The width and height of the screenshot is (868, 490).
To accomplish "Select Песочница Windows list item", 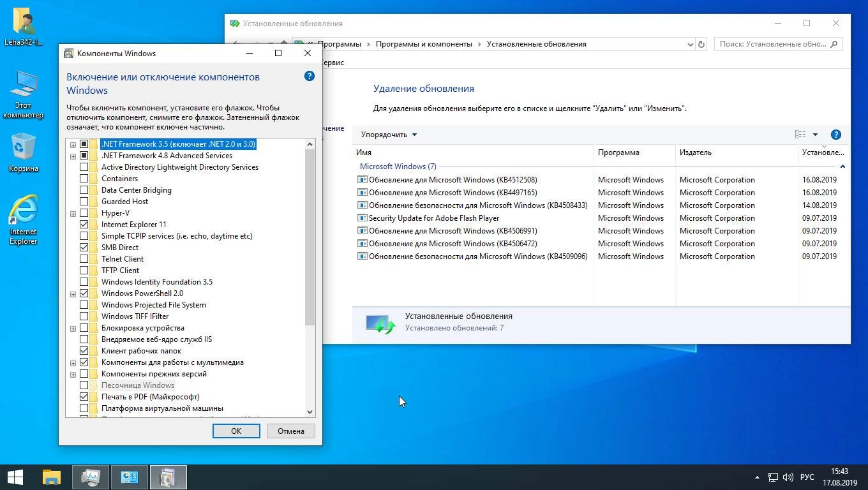I will click(138, 385).
